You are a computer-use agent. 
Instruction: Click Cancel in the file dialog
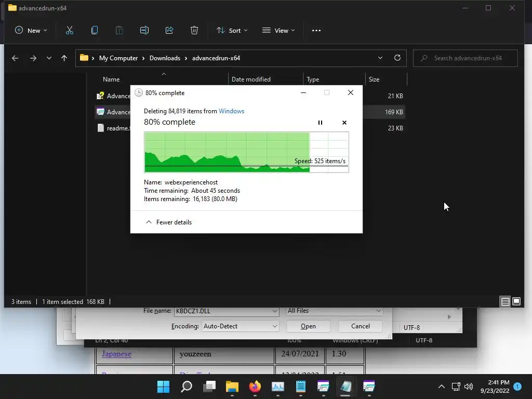click(361, 326)
